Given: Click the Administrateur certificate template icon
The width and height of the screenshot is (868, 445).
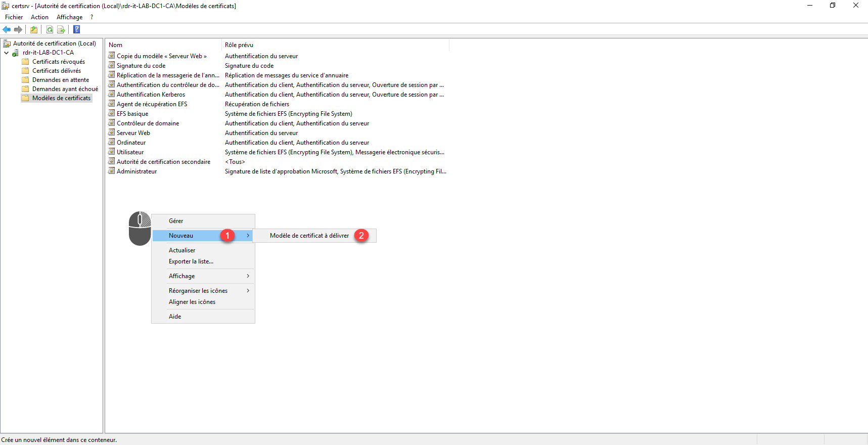Looking at the screenshot, I should tap(112, 171).
